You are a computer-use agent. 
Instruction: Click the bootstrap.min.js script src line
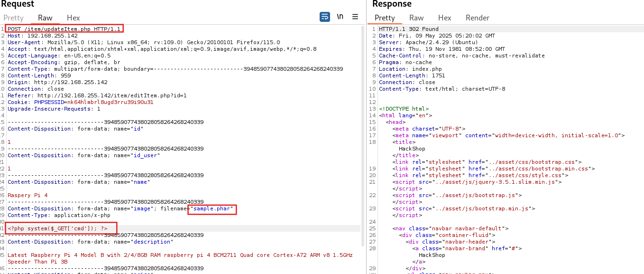point(464,208)
